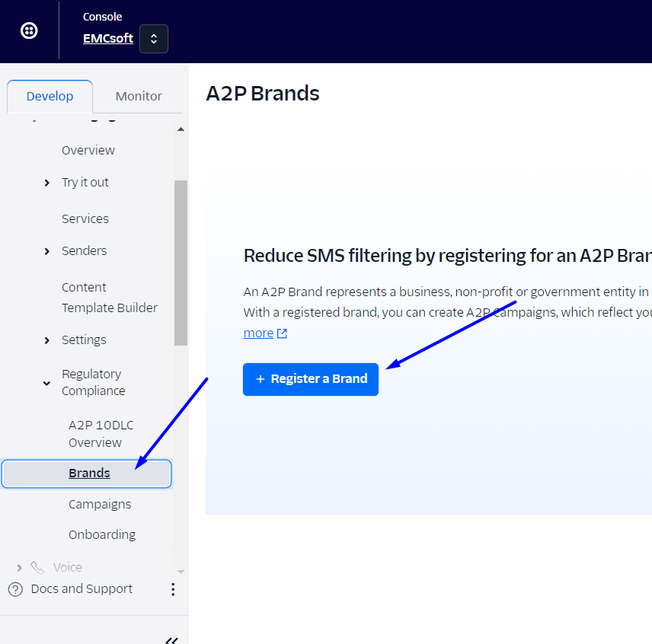Open Content Template Builder

(x=109, y=298)
